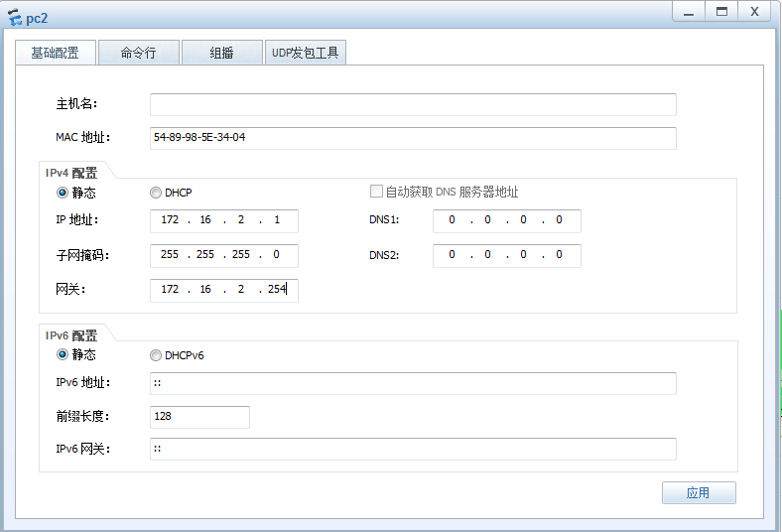Click the MAC 地址 field
782x532 pixels.
pyautogui.click(x=413, y=138)
